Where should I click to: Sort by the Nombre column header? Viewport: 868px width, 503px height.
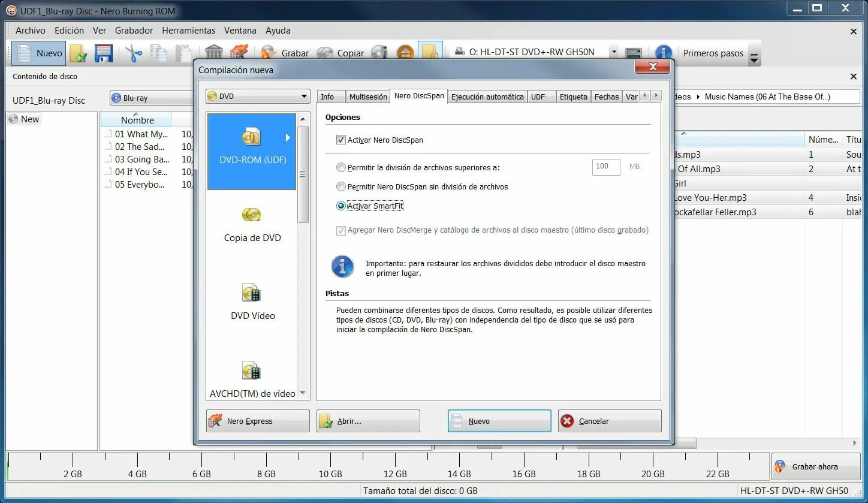pyautogui.click(x=137, y=120)
